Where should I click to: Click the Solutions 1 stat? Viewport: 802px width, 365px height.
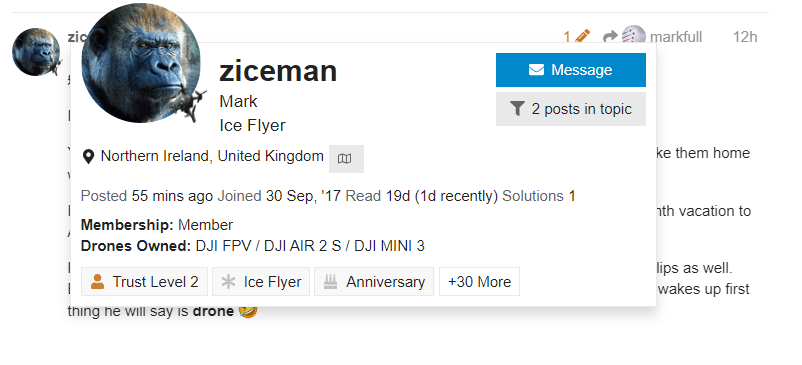pos(539,196)
